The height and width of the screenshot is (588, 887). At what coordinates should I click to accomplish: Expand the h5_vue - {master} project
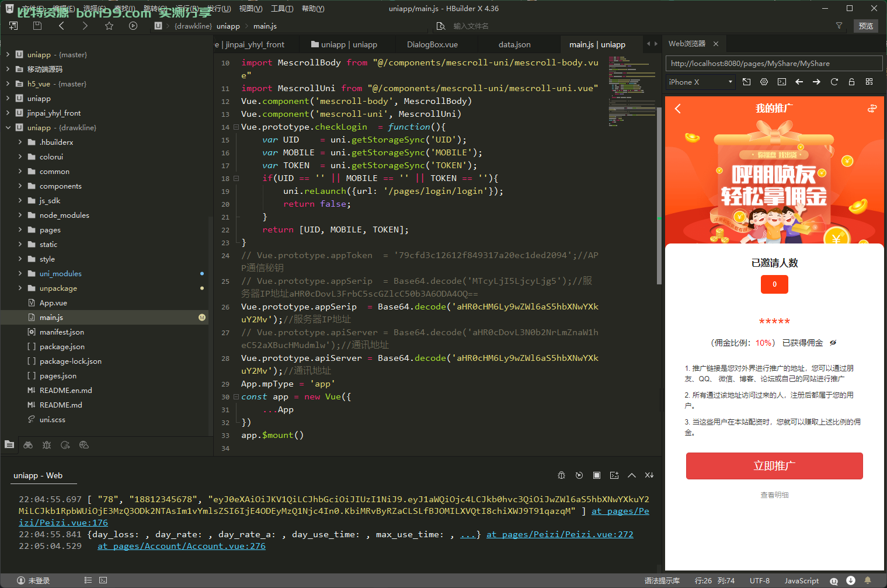coord(8,83)
